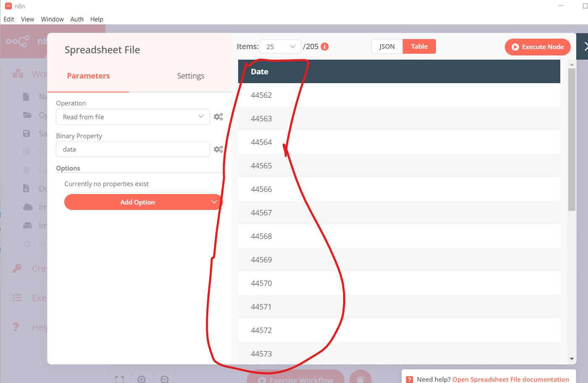Switch to the Settings tab
588x383 pixels.
pos(191,76)
